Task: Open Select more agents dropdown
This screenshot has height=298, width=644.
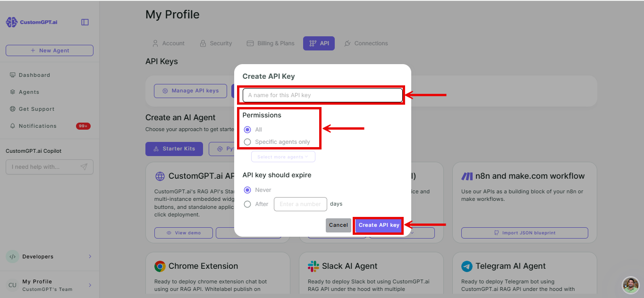Action: [x=283, y=157]
